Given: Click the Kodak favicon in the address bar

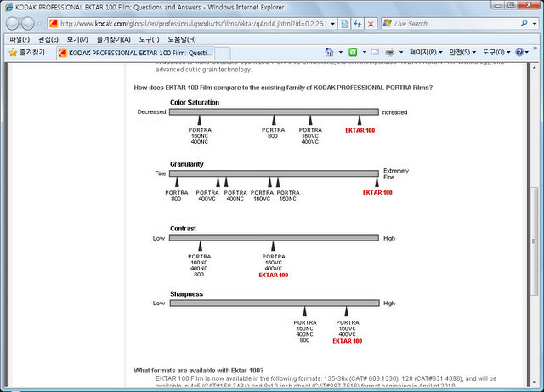Looking at the screenshot, I should [x=54, y=24].
